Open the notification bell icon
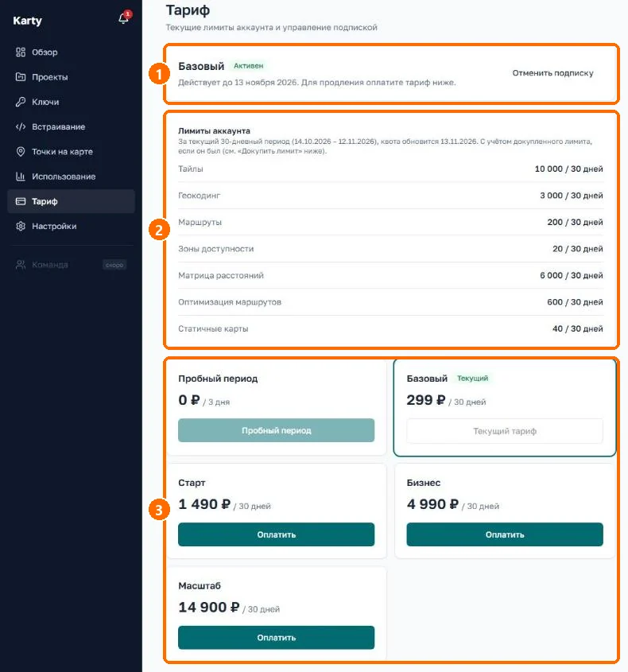Viewport: 628px width, 672px height. (123, 18)
